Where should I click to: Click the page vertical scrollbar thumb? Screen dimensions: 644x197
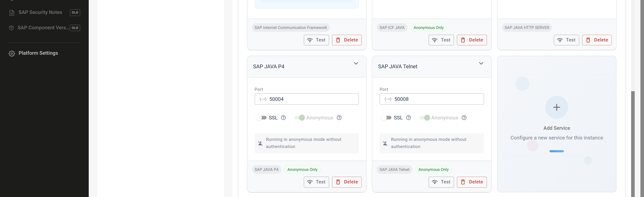coord(633,144)
